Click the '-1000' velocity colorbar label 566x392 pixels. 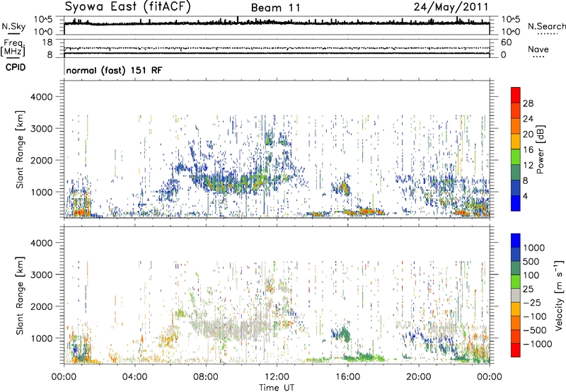click(x=537, y=344)
